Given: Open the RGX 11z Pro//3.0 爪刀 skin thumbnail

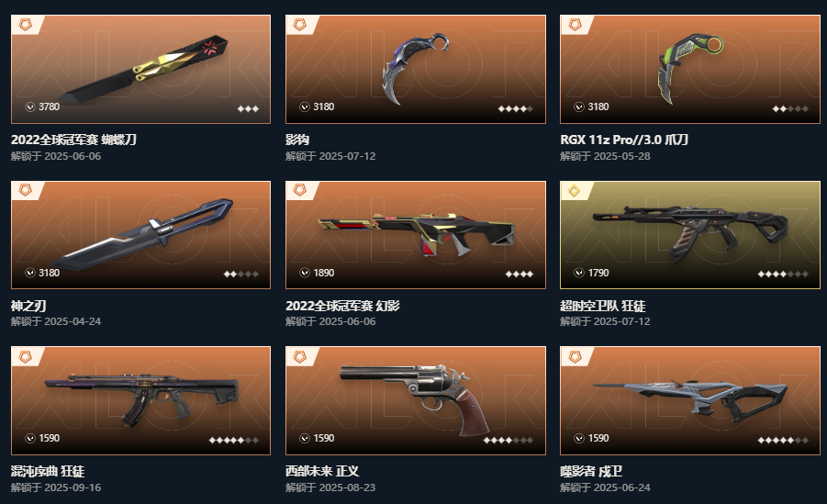Looking at the screenshot, I should click(690, 69).
